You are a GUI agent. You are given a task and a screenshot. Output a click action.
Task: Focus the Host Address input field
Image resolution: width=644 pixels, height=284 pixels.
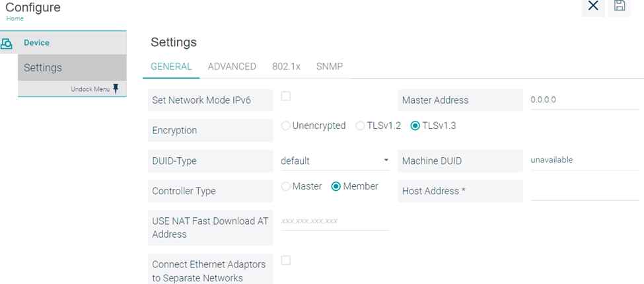[x=584, y=191]
